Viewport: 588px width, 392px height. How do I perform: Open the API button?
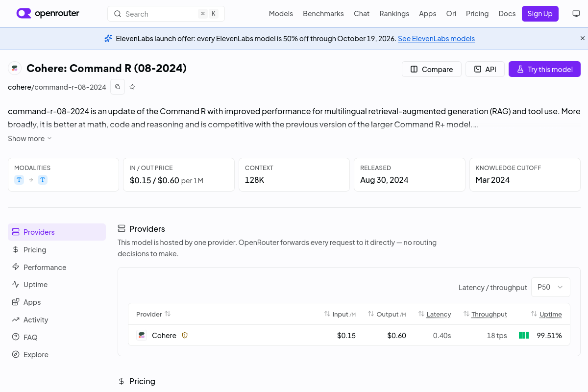[x=485, y=69]
